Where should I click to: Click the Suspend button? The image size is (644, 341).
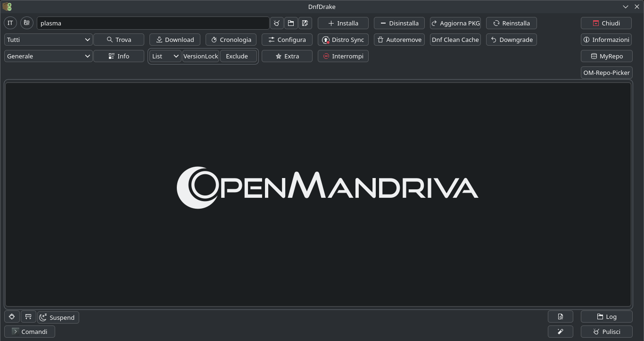pos(58,317)
